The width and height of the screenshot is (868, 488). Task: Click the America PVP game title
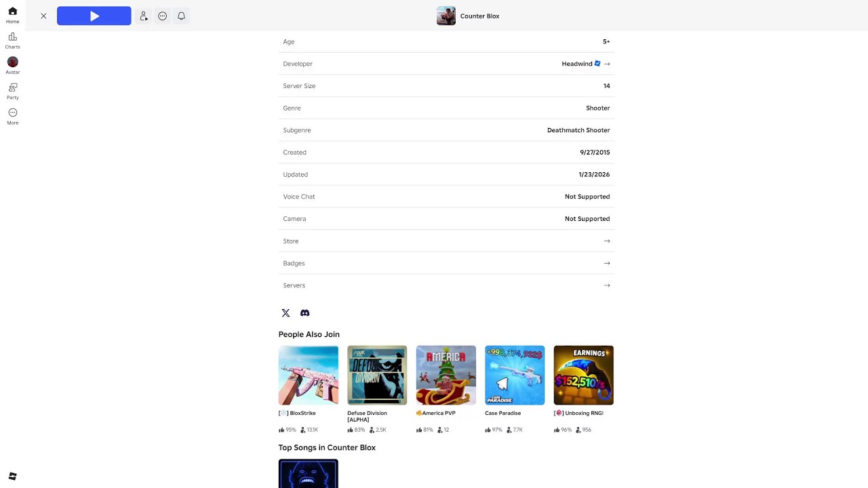436,413
